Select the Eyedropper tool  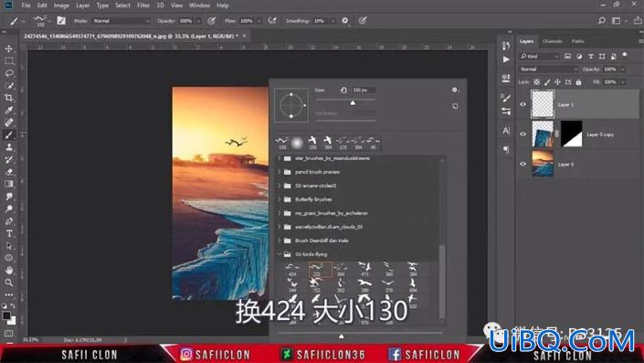coord(8,110)
